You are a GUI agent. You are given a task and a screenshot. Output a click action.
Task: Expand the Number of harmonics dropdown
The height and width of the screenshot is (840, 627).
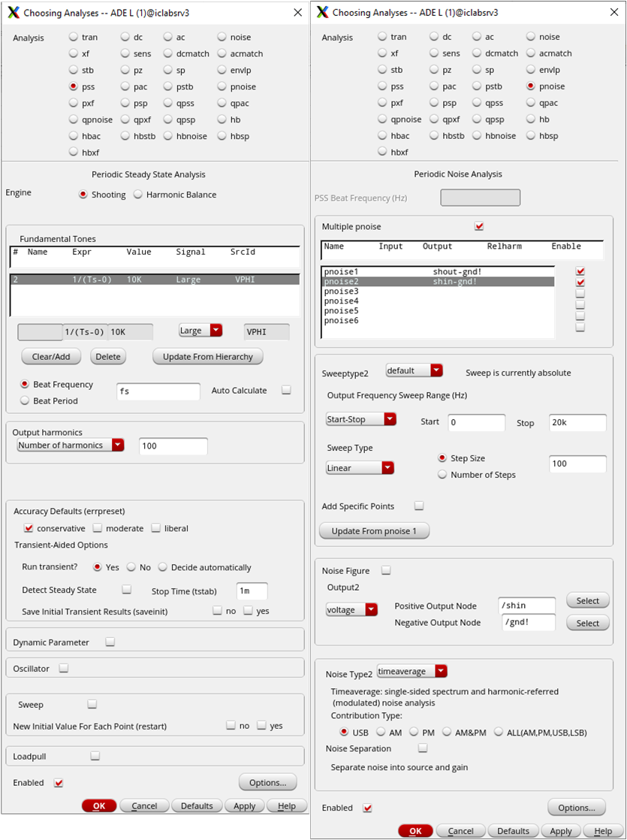pyautogui.click(x=71, y=446)
